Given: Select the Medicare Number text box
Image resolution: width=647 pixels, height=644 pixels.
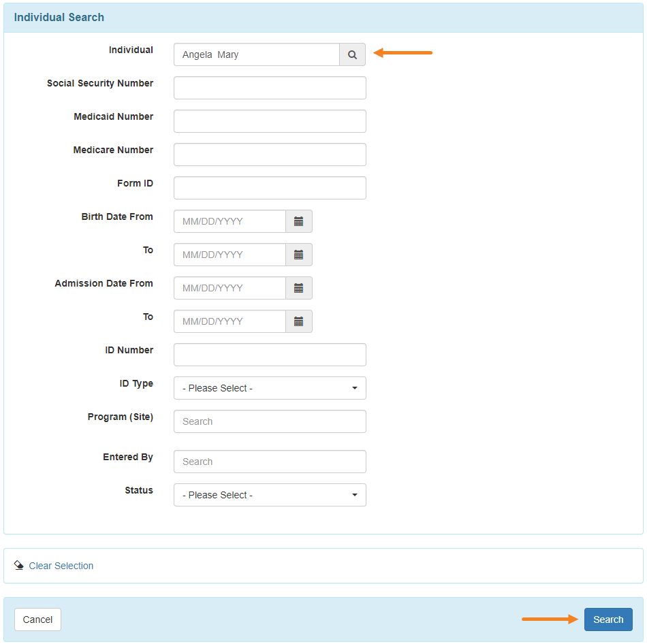Looking at the screenshot, I should click(x=270, y=155).
